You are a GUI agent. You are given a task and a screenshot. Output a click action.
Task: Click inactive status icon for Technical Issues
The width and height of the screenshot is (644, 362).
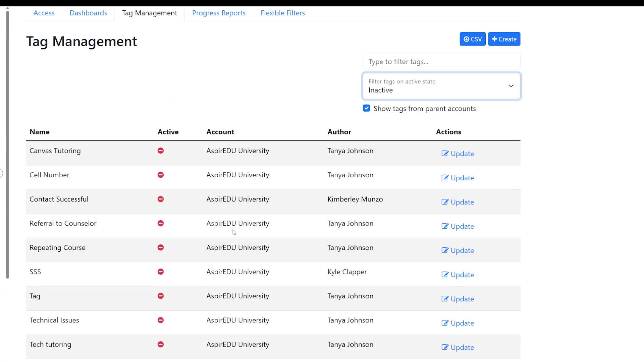pyautogui.click(x=161, y=320)
